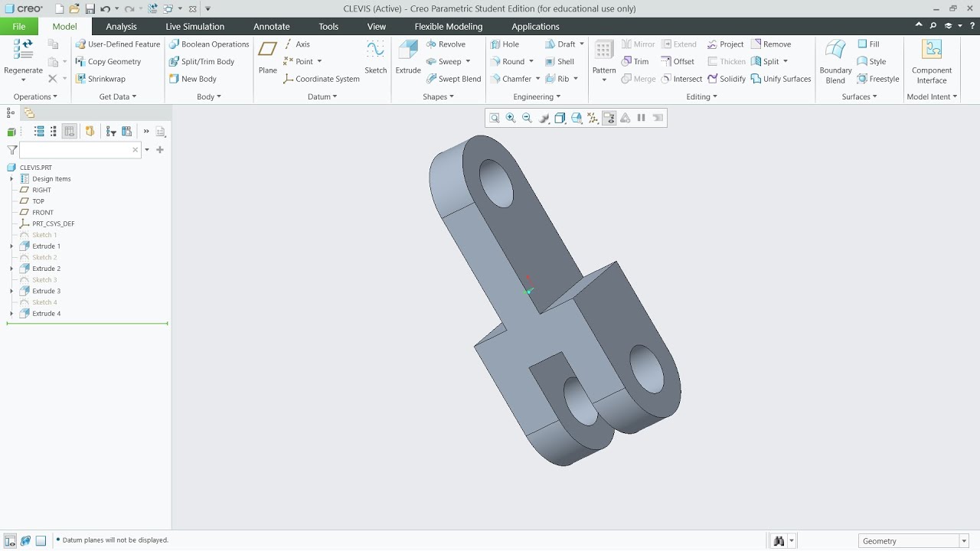Select the PRT_CSYS_DEF tree item

pos(47,224)
